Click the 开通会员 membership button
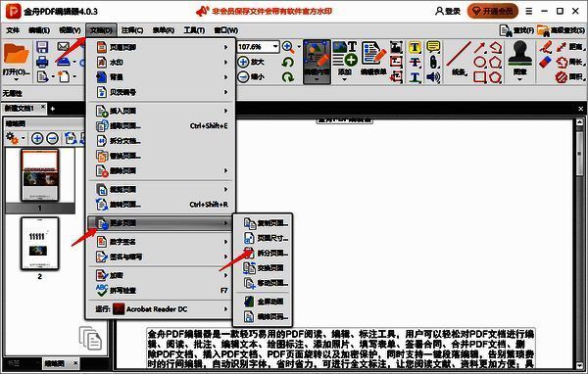This screenshot has width=588, height=374. [x=492, y=11]
